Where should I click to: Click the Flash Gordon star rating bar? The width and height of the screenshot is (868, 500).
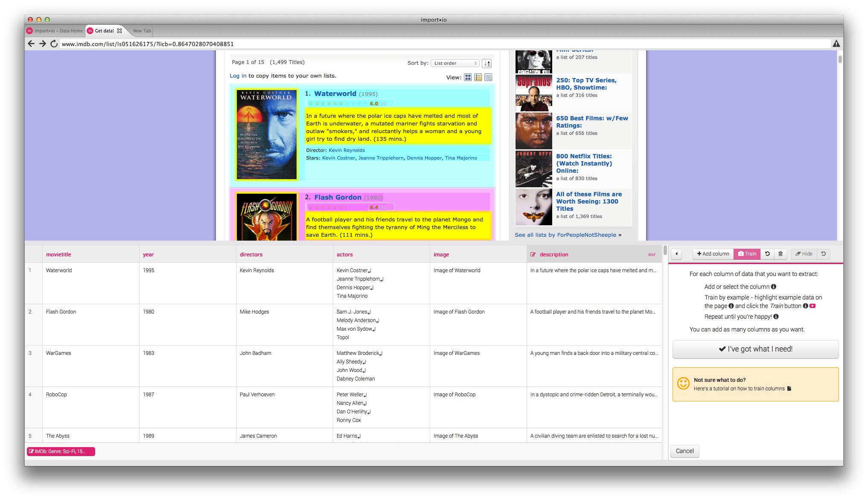click(350, 207)
